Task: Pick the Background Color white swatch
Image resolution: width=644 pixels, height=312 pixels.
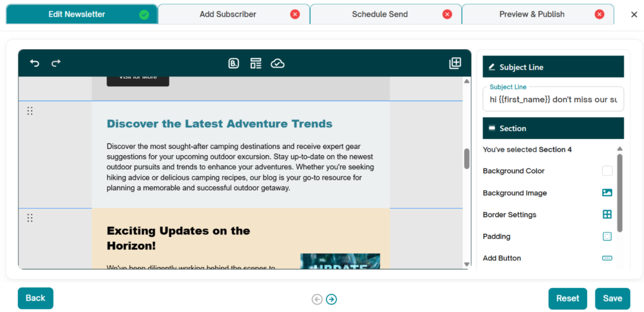Action: (x=607, y=171)
